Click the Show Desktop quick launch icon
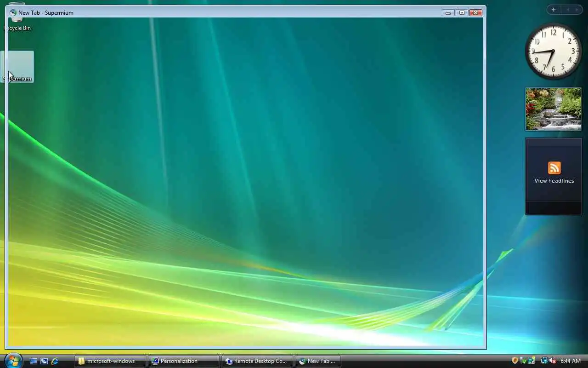Image resolution: width=588 pixels, height=368 pixels. pyautogui.click(x=33, y=361)
